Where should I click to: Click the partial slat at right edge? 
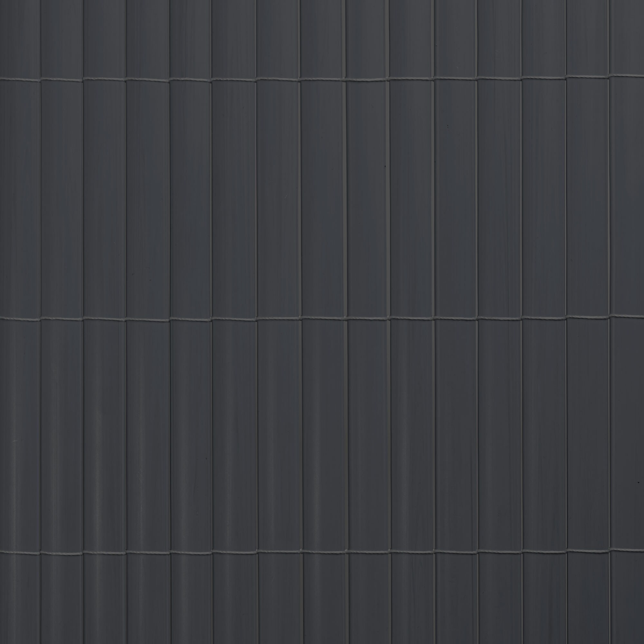[x=627, y=322]
